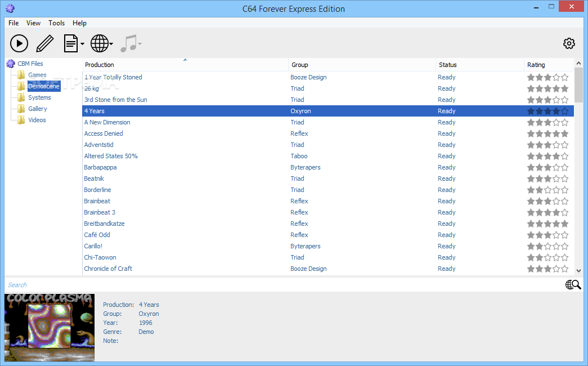
Task: Select 'Altered States 50%'
Action: pyautogui.click(x=111, y=156)
